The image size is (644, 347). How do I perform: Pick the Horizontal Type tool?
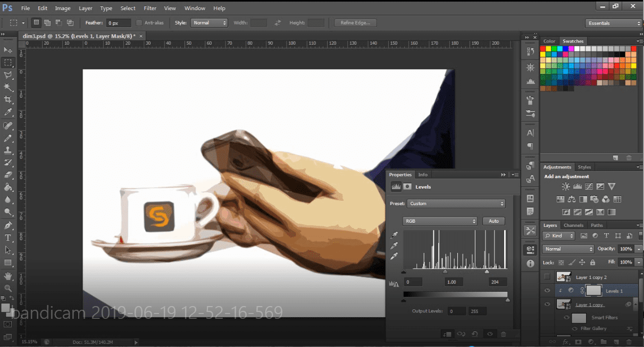point(8,238)
